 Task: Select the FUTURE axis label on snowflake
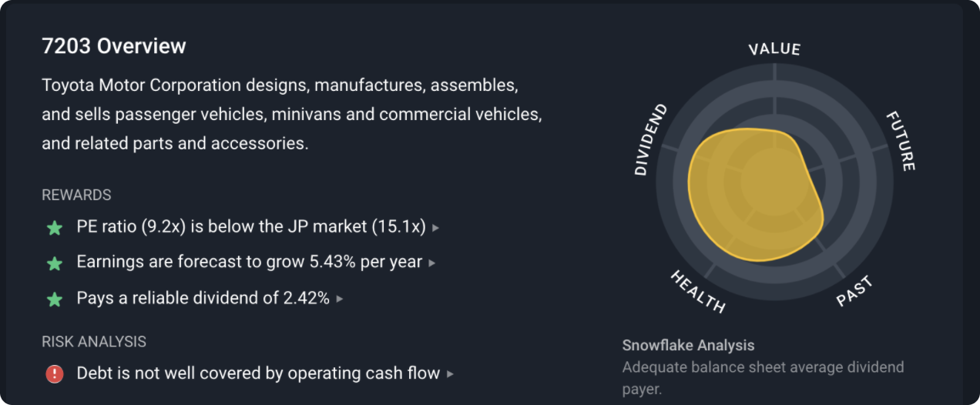[x=900, y=142]
